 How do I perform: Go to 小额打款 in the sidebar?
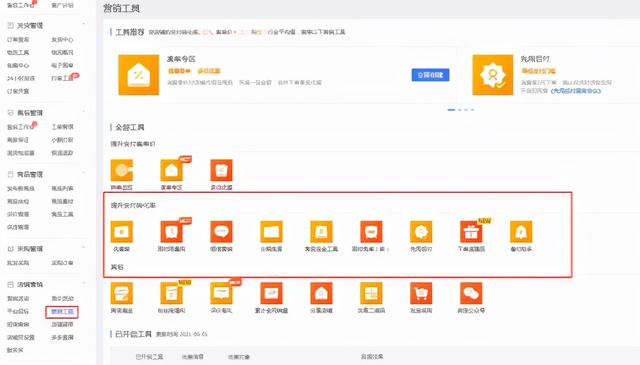(x=62, y=140)
